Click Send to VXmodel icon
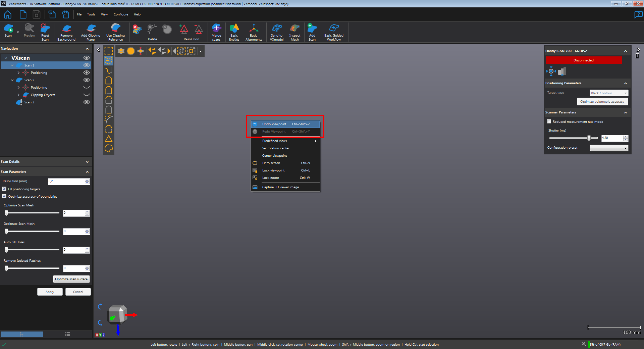644x349 pixels. tap(277, 32)
